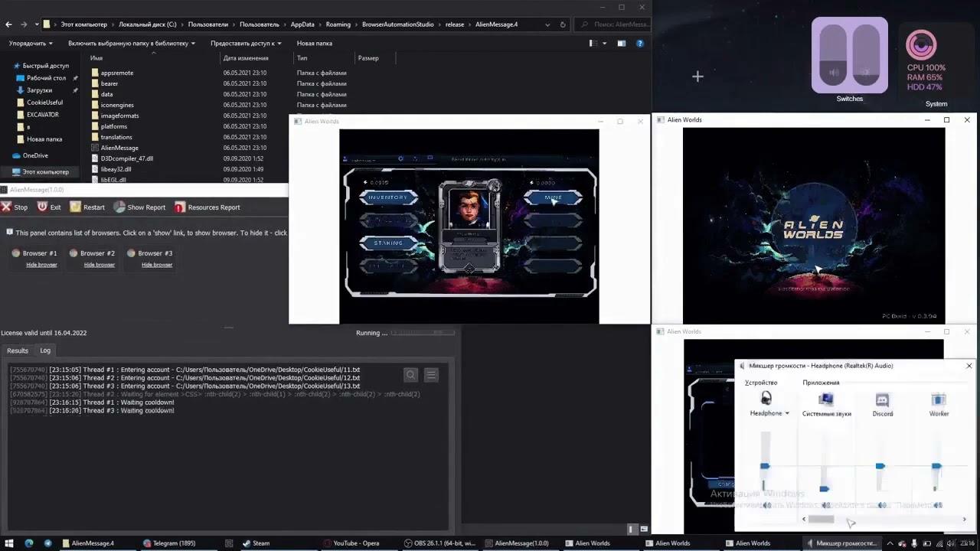Click the Discord icon in volume mixer
This screenshot has height=551, width=980.
click(882, 399)
